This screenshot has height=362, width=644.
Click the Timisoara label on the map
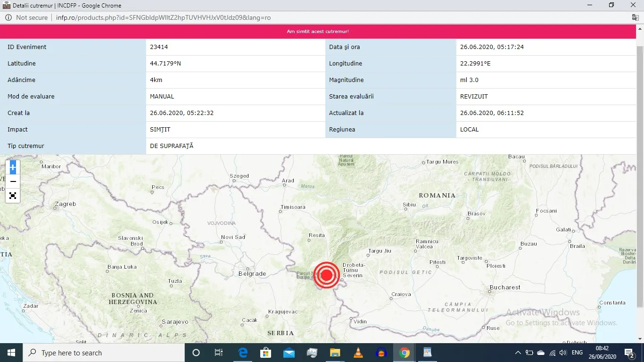[293, 207]
